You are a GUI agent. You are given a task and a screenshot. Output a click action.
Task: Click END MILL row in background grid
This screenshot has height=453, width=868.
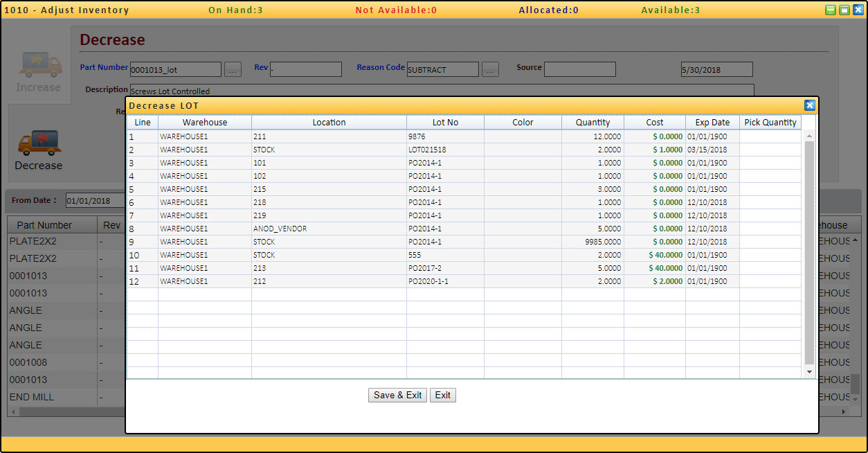click(52, 397)
